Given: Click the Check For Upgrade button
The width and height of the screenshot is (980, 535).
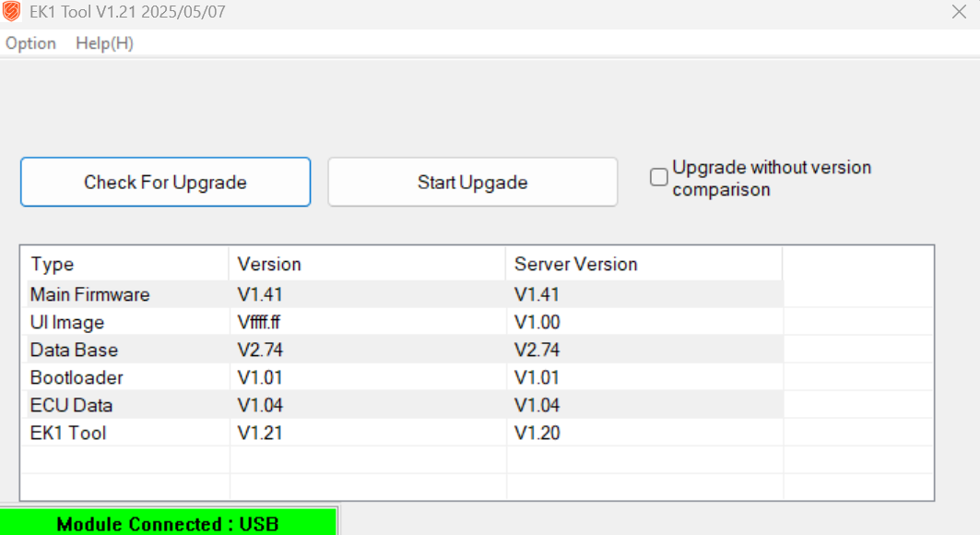Looking at the screenshot, I should (166, 182).
